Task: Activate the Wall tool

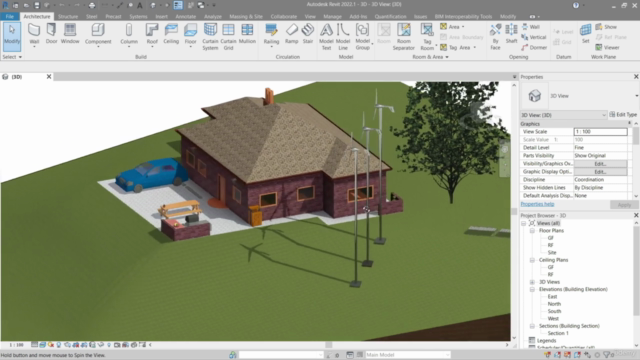Action: pyautogui.click(x=34, y=35)
